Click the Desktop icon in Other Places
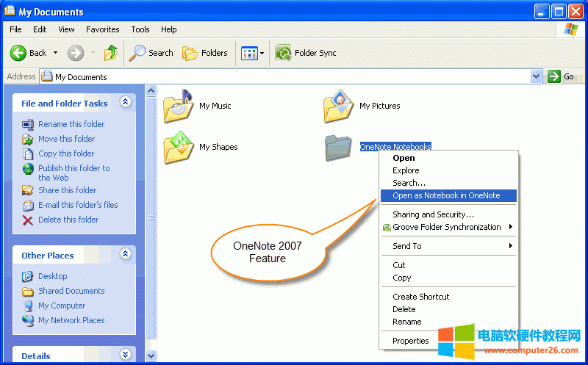Image resolution: width=588 pixels, height=365 pixels. tap(28, 277)
